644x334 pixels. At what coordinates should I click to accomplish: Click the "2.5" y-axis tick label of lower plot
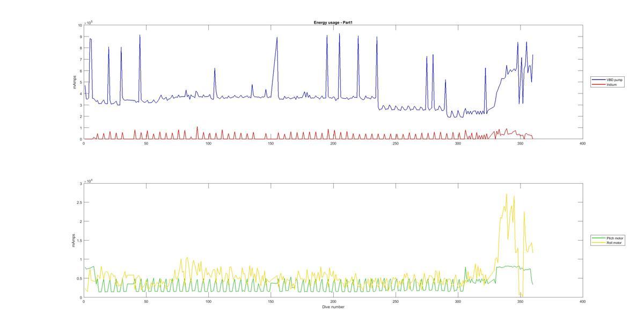79,202
